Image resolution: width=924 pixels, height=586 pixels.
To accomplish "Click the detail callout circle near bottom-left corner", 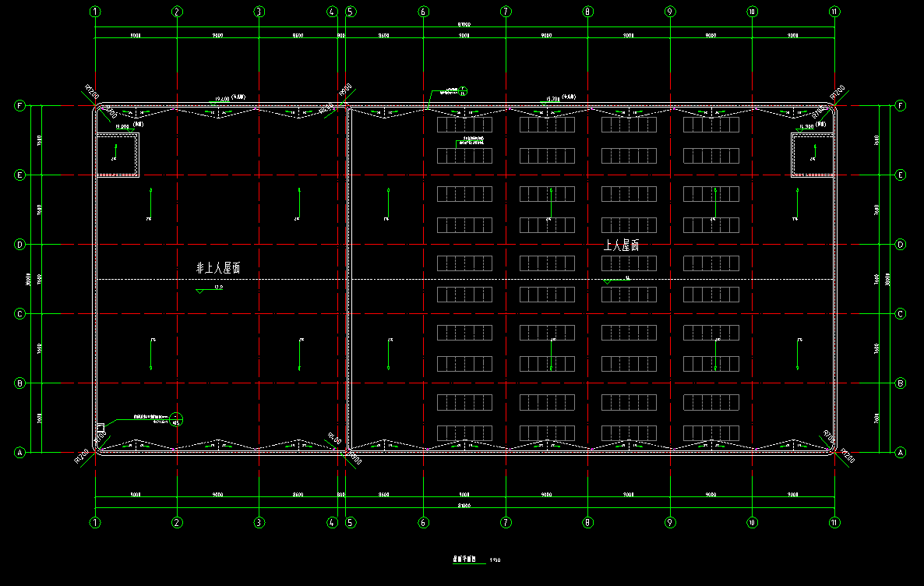I will [x=177, y=418].
